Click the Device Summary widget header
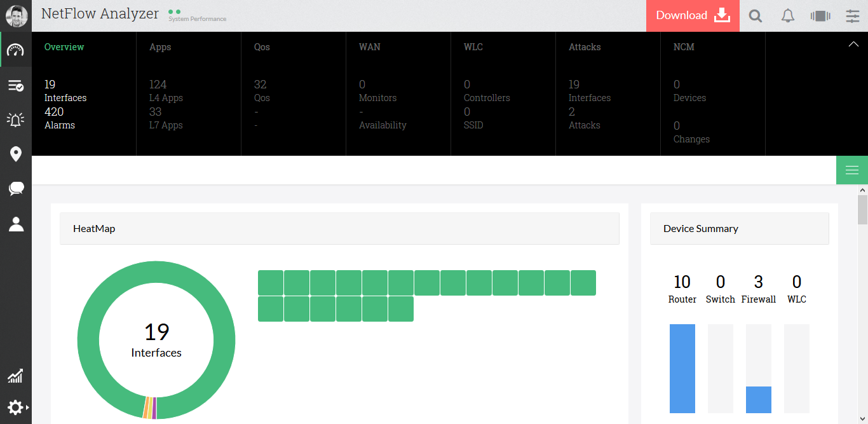 point(740,229)
